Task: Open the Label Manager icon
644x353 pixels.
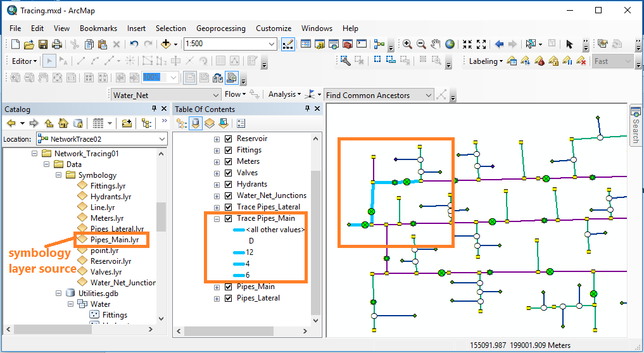Action: (512, 61)
